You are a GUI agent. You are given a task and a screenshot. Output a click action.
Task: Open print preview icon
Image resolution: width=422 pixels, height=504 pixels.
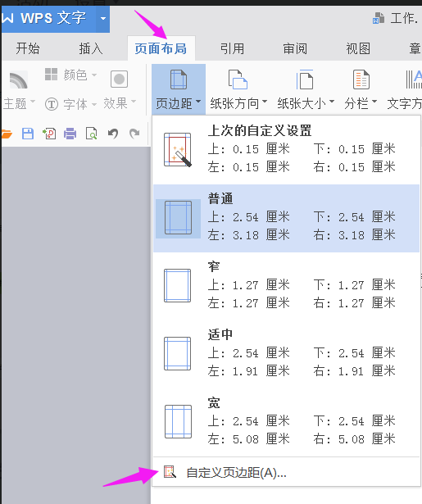(x=92, y=134)
